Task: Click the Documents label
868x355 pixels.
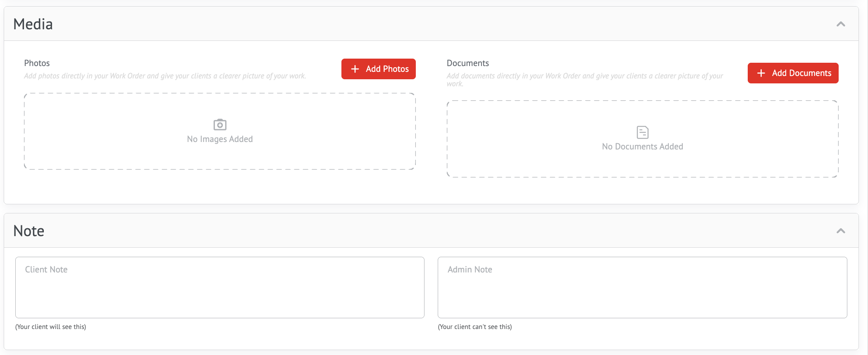Action: pos(468,63)
